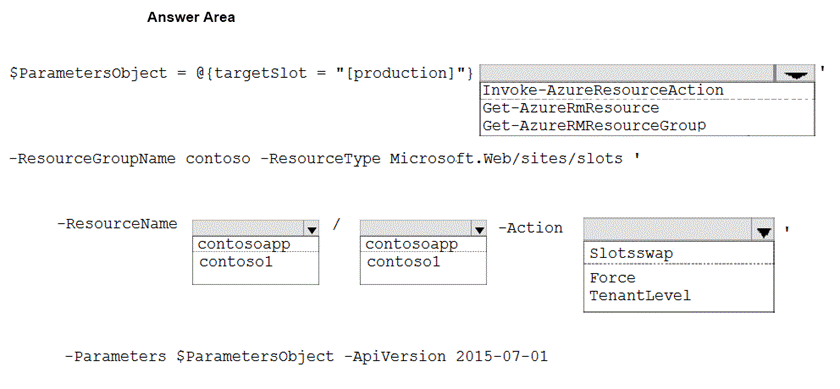This screenshot has width=840, height=389.
Task: Select Slotsswap action option
Action: pyautogui.click(x=632, y=253)
